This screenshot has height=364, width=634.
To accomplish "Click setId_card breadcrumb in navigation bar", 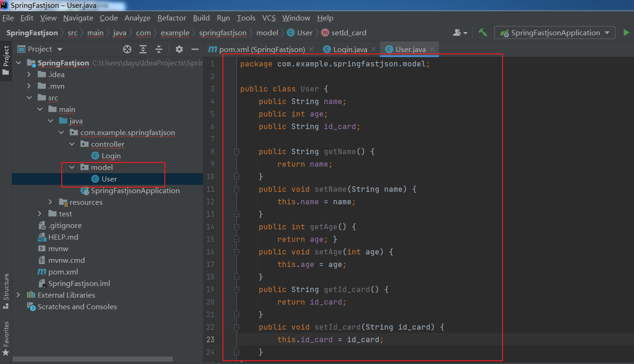I will coord(344,33).
